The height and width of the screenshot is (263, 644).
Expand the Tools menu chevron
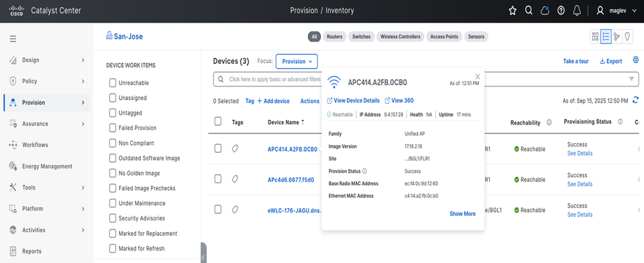[x=83, y=188]
